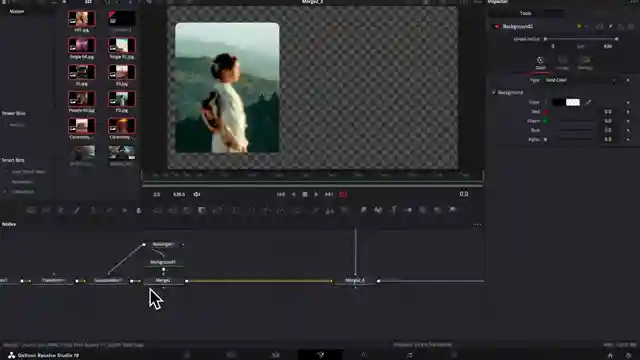Add a Camera 3D tool from the toolbar
The image size is (640, 360).
423,210
